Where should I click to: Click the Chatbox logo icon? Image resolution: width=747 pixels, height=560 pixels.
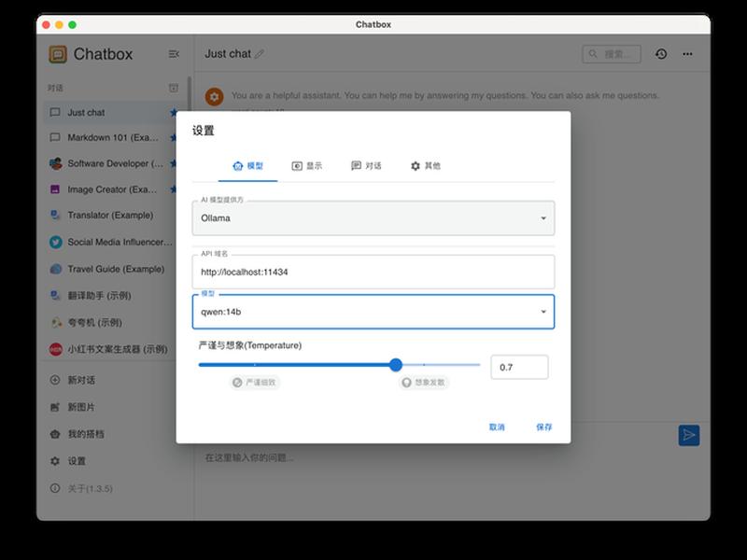pyautogui.click(x=58, y=54)
